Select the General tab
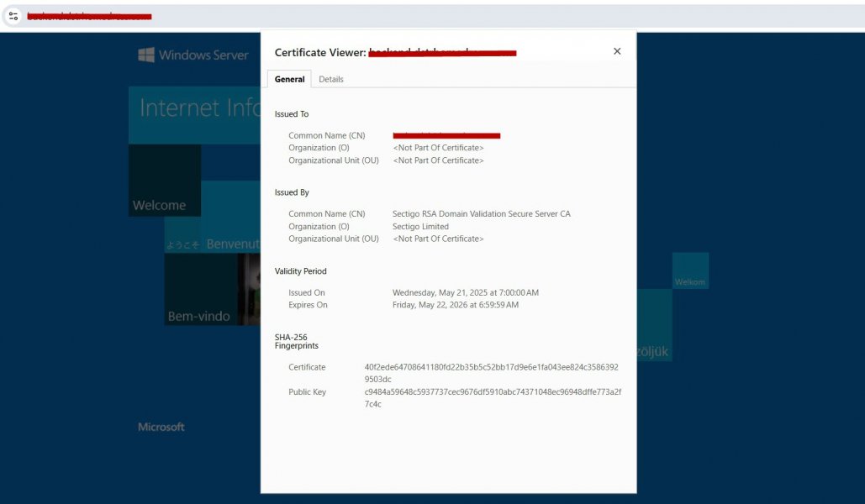This screenshot has width=865, height=504. pyautogui.click(x=290, y=80)
